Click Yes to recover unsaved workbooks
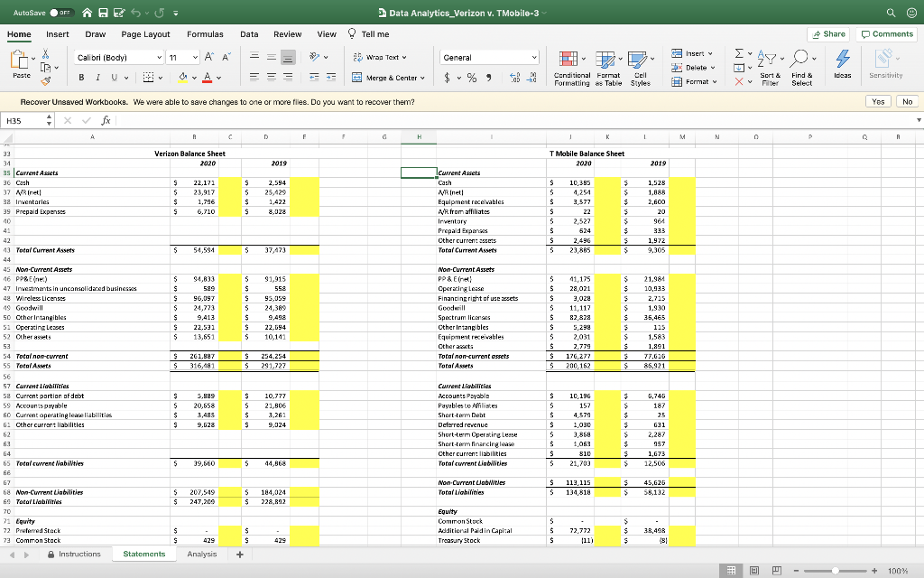Viewport: 924px width, 578px height. click(878, 101)
